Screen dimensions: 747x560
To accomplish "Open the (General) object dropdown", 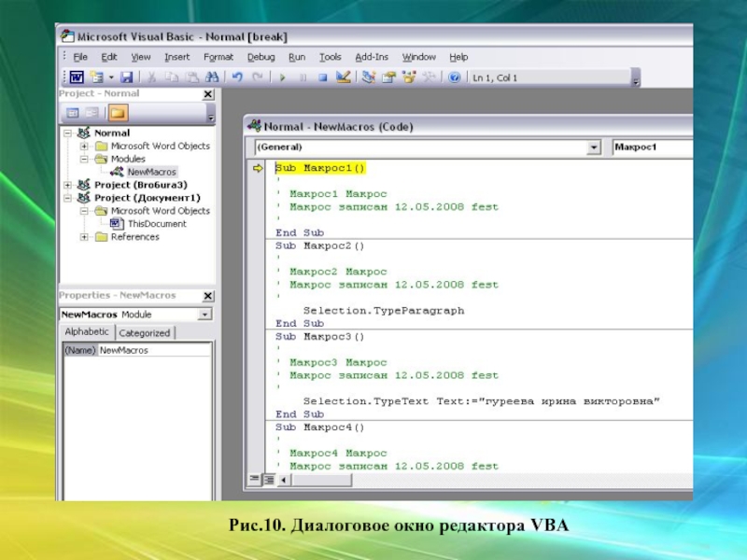I will [x=594, y=147].
